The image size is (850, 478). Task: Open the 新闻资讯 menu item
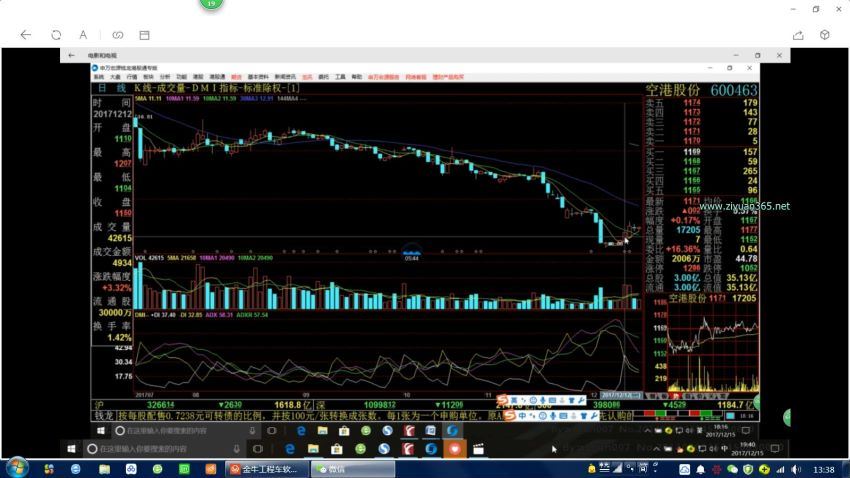285,77
